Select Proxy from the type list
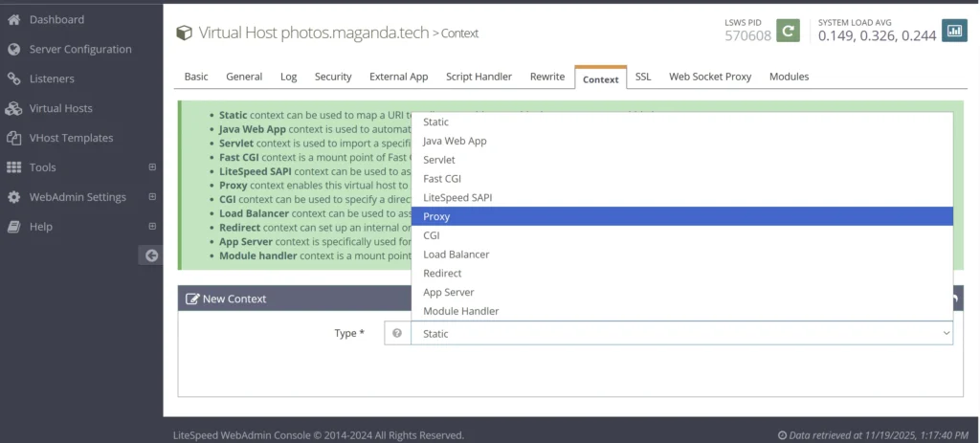The width and height of the screenshot is (980, 443). pos(681,216)
